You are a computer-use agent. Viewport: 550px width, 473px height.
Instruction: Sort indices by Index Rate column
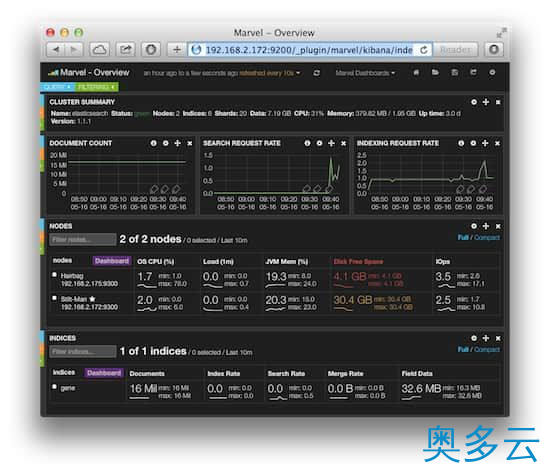point(223,374)
